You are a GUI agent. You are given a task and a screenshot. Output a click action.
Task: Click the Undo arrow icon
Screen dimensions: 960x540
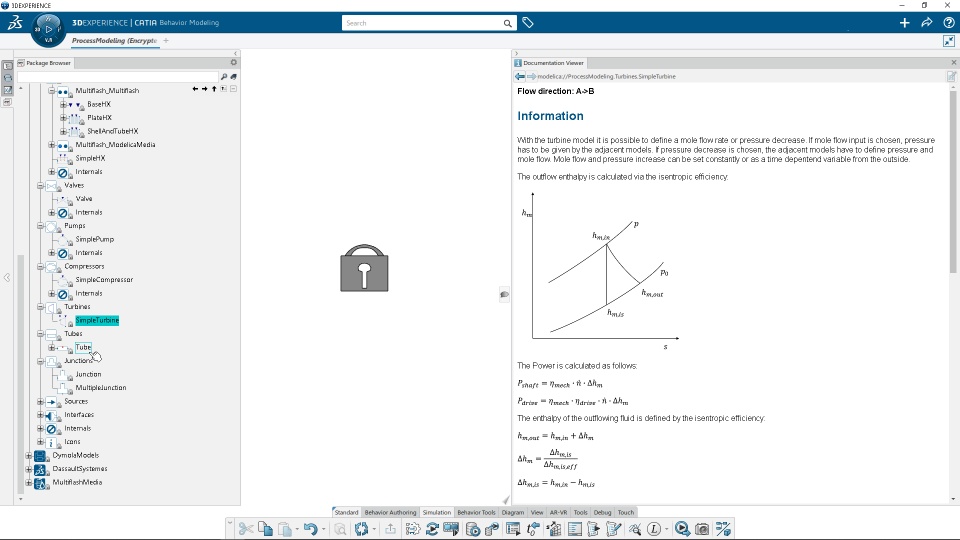(x=310, y=528)
